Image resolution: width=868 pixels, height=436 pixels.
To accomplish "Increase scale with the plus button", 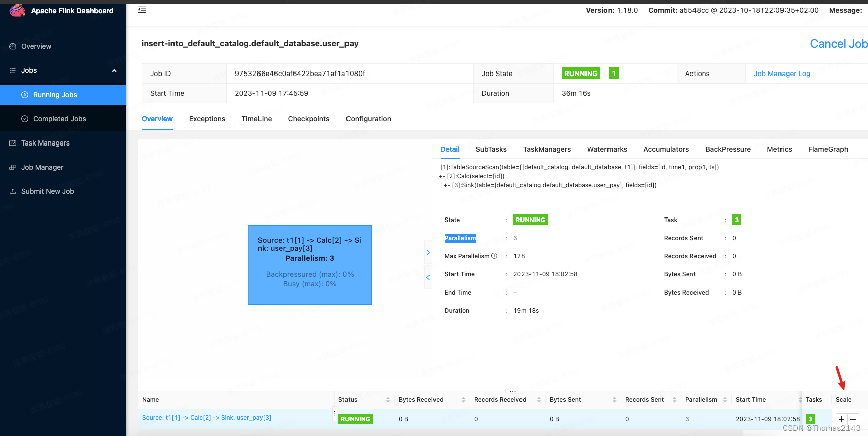I will pyautogui.click(x=841, y=419).
